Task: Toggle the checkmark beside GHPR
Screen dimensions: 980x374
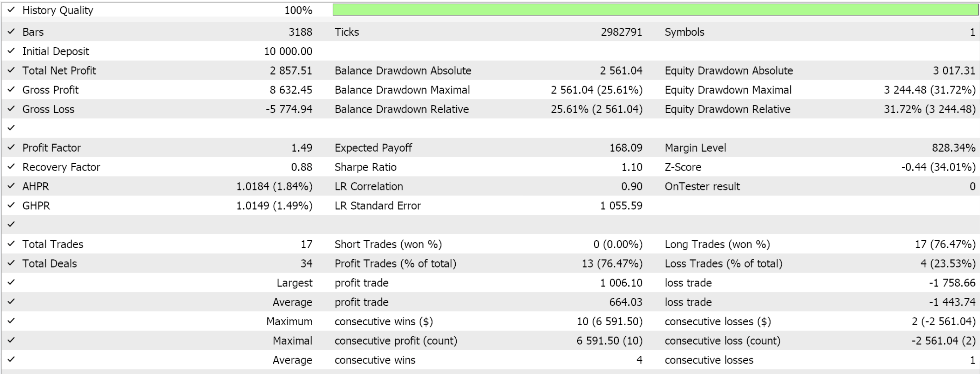Action: [11, 206]
